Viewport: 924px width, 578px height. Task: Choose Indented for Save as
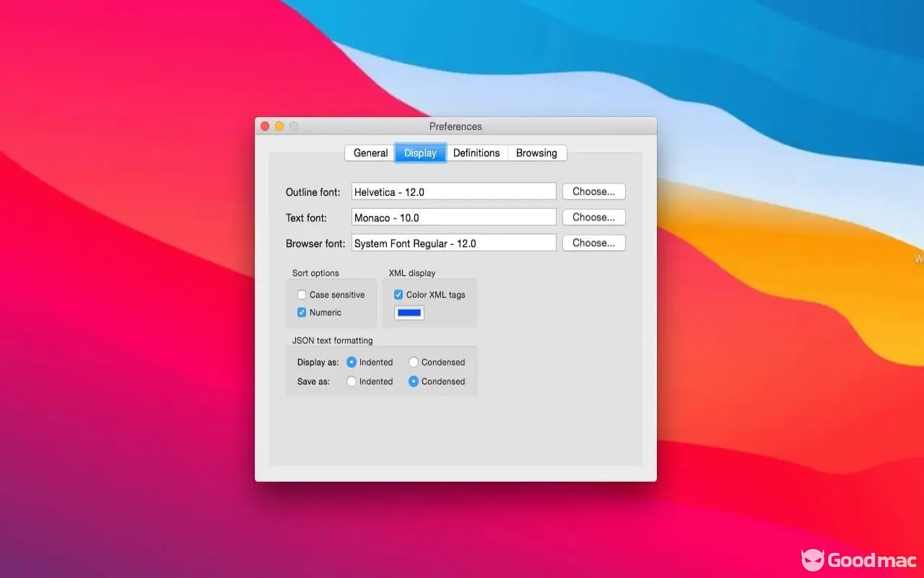pos(352,381)
